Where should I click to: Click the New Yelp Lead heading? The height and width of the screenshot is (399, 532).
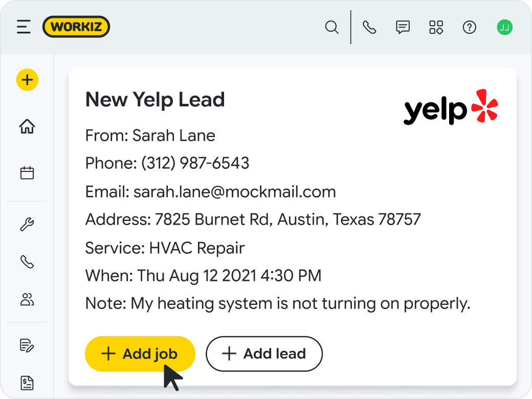[x=155, y=100]
